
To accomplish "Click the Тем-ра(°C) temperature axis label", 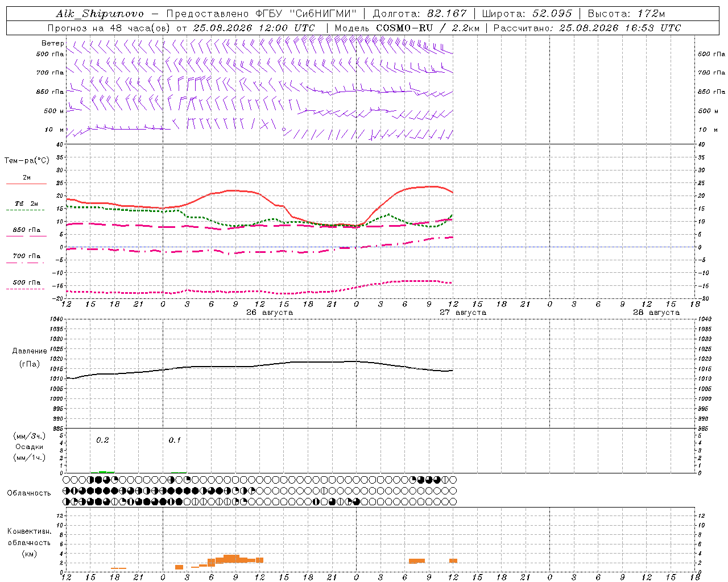I will [27, 161].
